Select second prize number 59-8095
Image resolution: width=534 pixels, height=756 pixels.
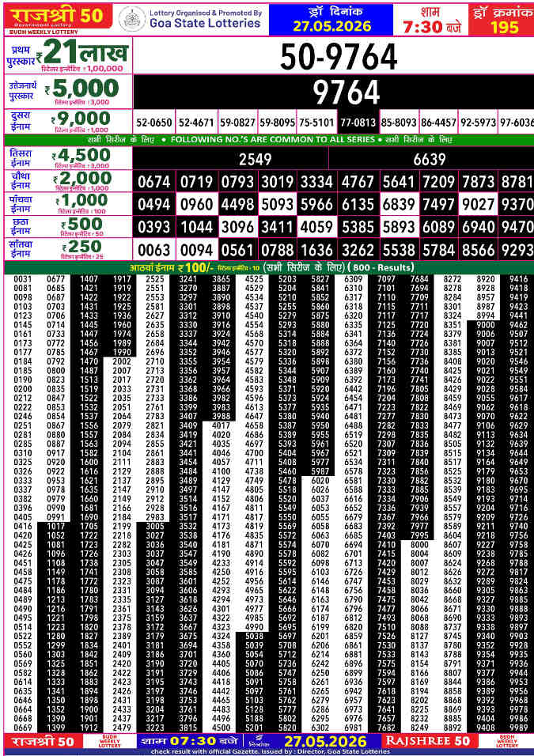click(278, 123)
